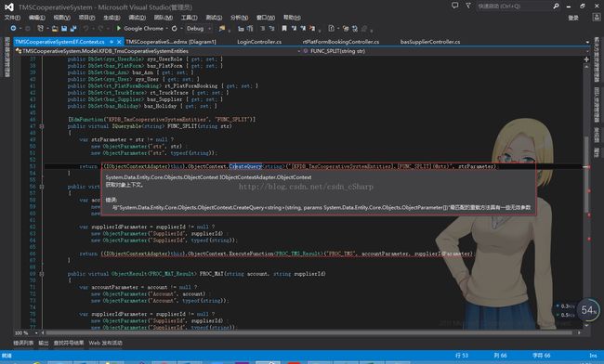Toggle the pin on the Context.cs tab
604x364 pixels.
click(x=112, y=42)
